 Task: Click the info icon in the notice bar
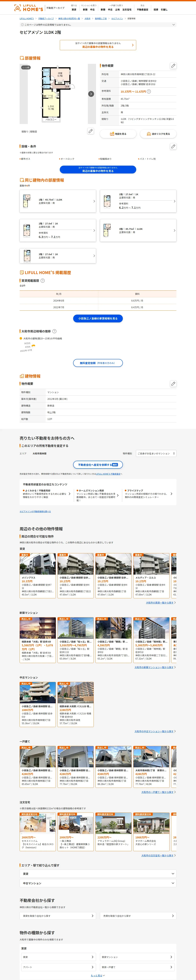click(22, 25)
